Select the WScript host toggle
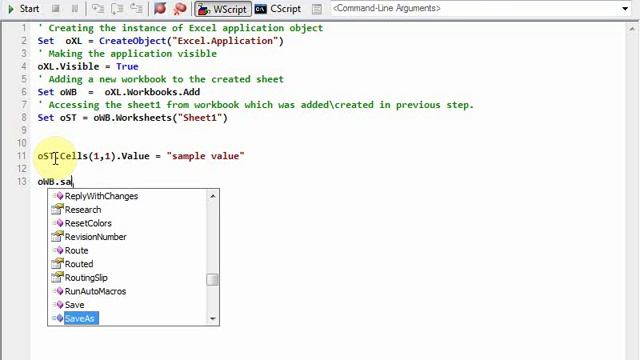Image resolution: width=640 pixels, height=360 pixels. pyautogui.click(x=222, y=9)
